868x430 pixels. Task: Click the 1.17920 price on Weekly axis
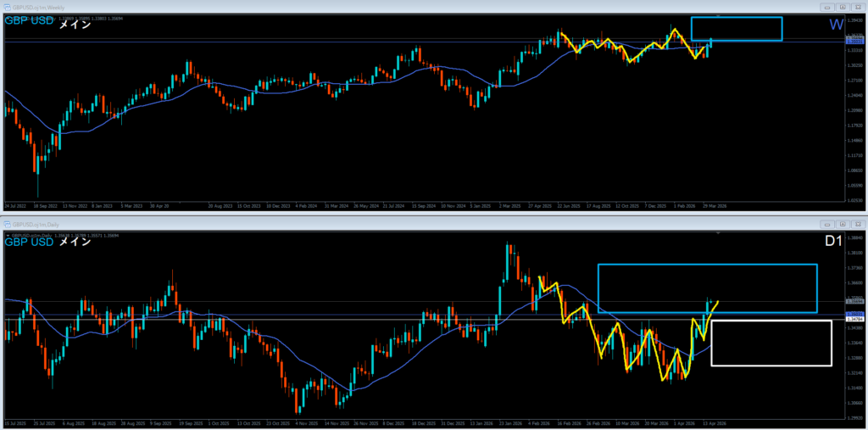pyautogui.click(x=855, y=126)
